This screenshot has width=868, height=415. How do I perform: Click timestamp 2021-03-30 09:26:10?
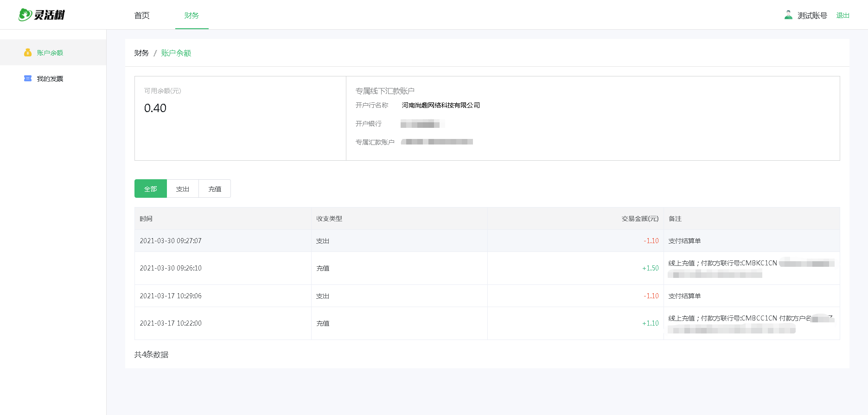171,268
